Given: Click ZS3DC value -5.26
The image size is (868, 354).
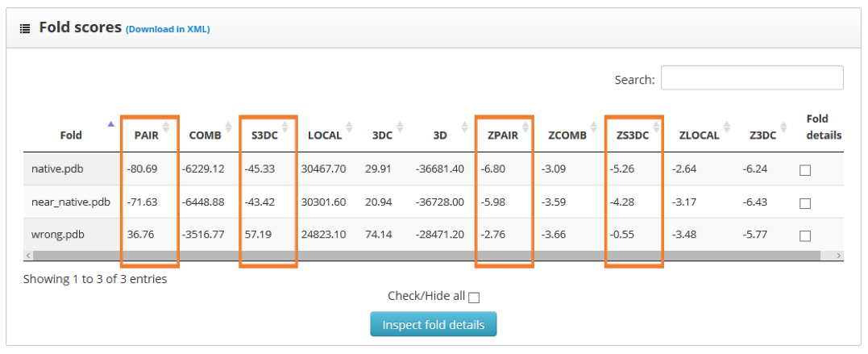Looking at the screenshot, I should pyautogui.click(x=623, y=169).
